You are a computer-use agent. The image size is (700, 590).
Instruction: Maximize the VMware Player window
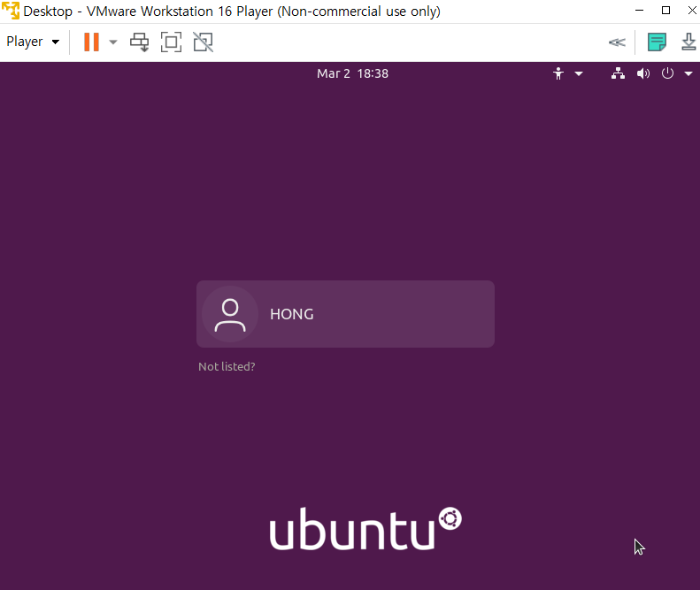[x=665, y=11]
